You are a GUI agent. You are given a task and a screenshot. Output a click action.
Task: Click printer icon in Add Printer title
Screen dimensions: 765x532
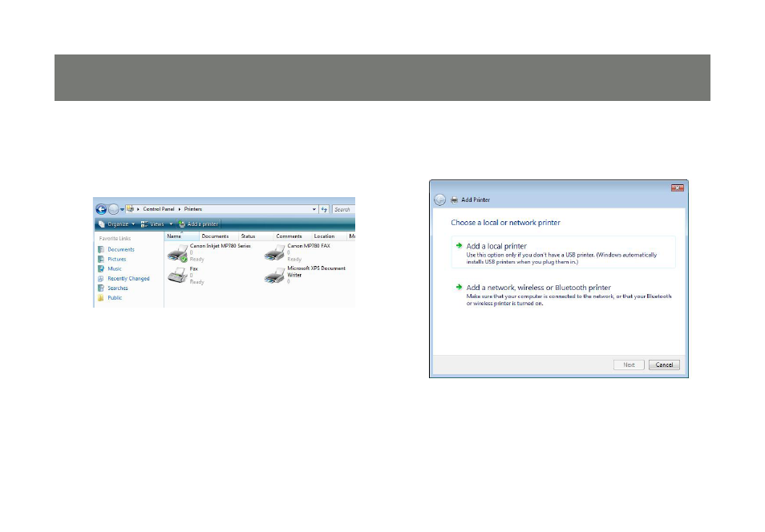pyautogui.click(x=454, y=200)
